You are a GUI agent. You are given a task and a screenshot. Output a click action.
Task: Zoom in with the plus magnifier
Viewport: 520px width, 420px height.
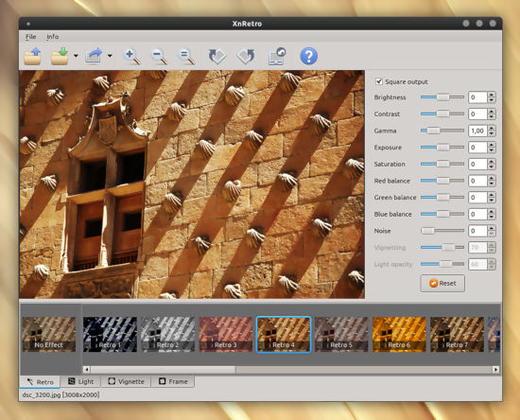coord(132,56)
